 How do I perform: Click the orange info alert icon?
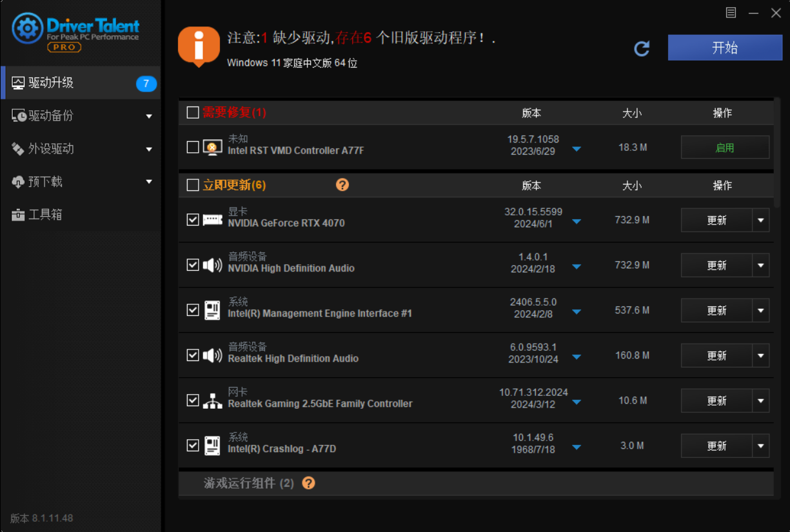coord(199,46)
